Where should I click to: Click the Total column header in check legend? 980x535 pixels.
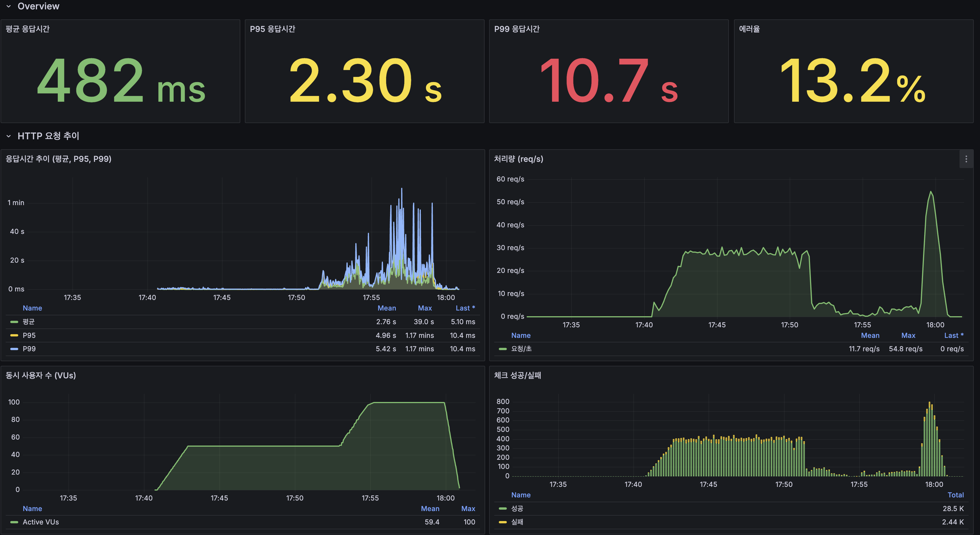[x=956, y=495]
